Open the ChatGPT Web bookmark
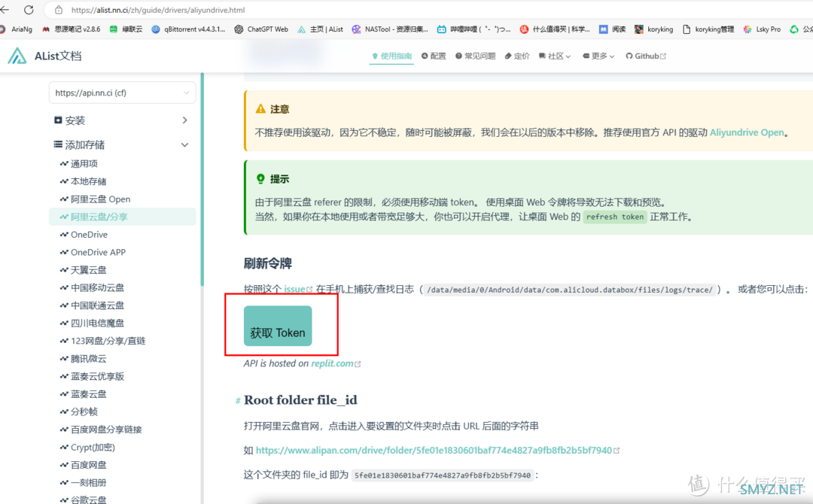The height and width of the screenshot is (504, 813). [261, 29]
